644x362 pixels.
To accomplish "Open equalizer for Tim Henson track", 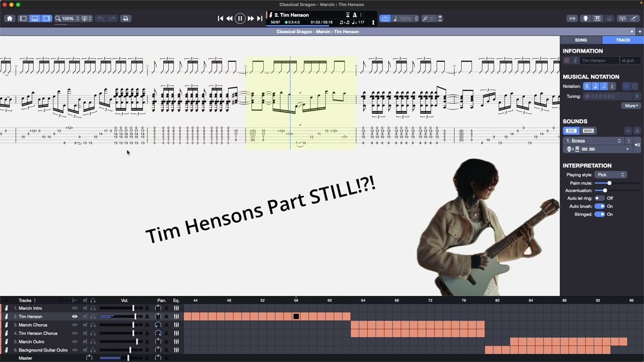I will point(176,317).
